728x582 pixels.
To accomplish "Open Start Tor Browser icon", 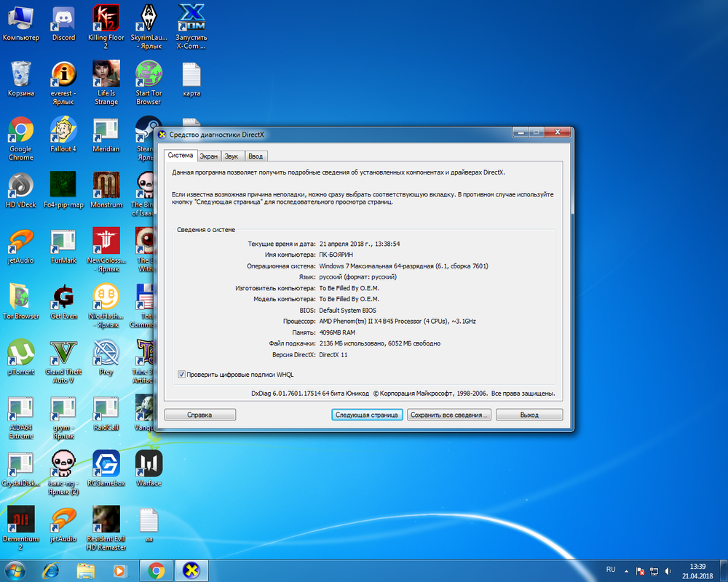I will [149, 83].
